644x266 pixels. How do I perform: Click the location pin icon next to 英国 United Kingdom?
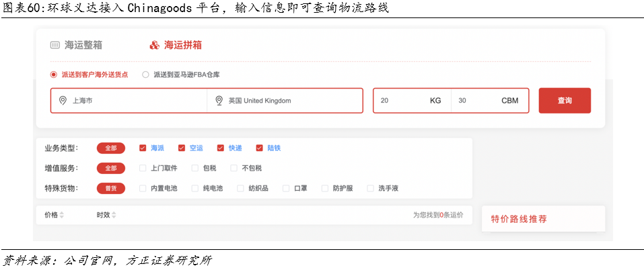point(219,100)
